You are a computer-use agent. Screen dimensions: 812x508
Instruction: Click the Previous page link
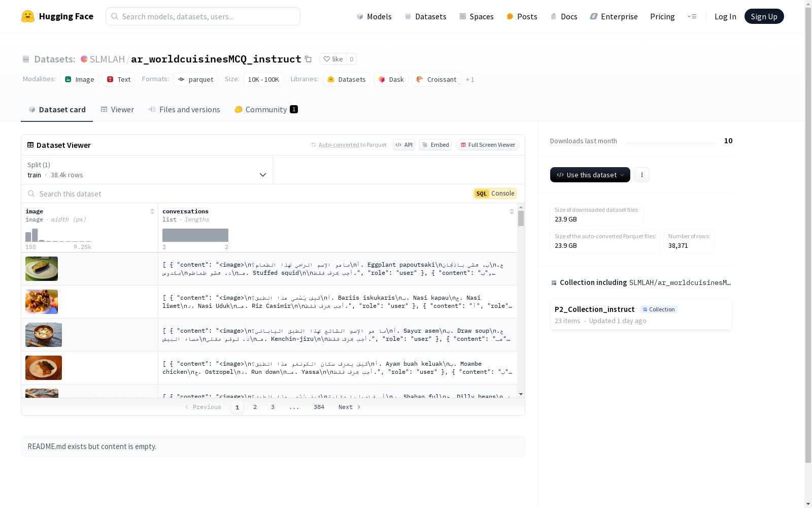[203, 407]
